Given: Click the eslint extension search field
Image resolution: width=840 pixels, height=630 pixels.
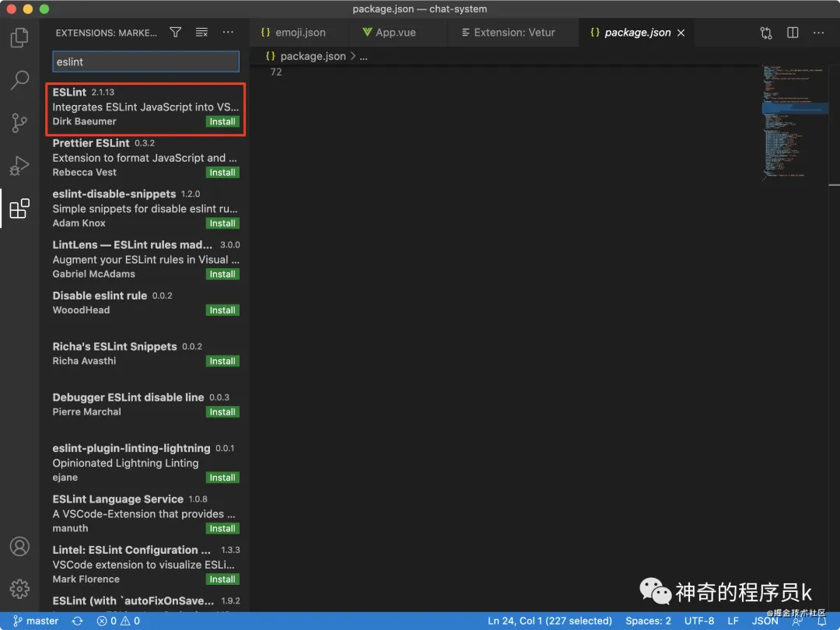Looking at the screenshot, I should pos(145,61).
